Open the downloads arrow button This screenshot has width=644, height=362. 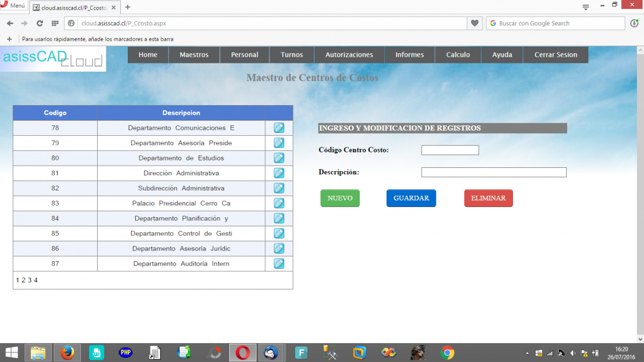click(x=634, y=24)
